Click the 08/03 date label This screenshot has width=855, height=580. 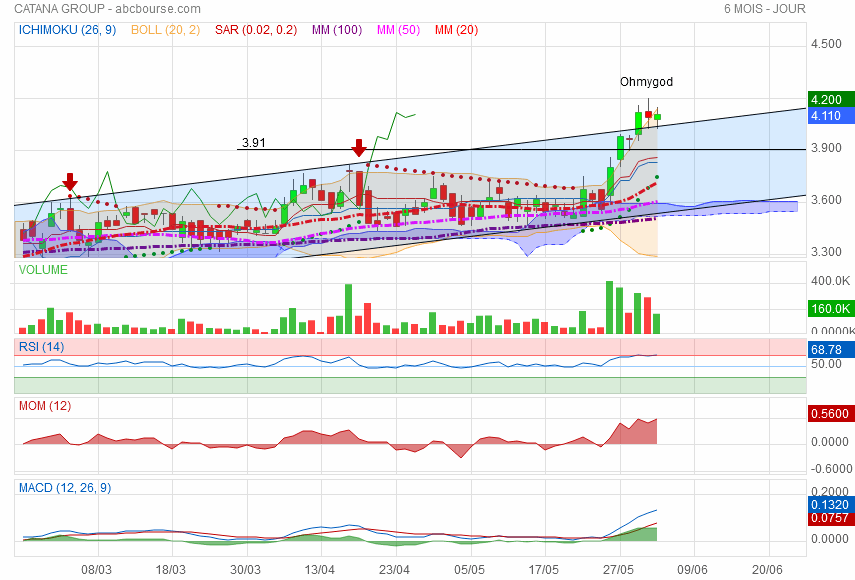tap(97, 570)
